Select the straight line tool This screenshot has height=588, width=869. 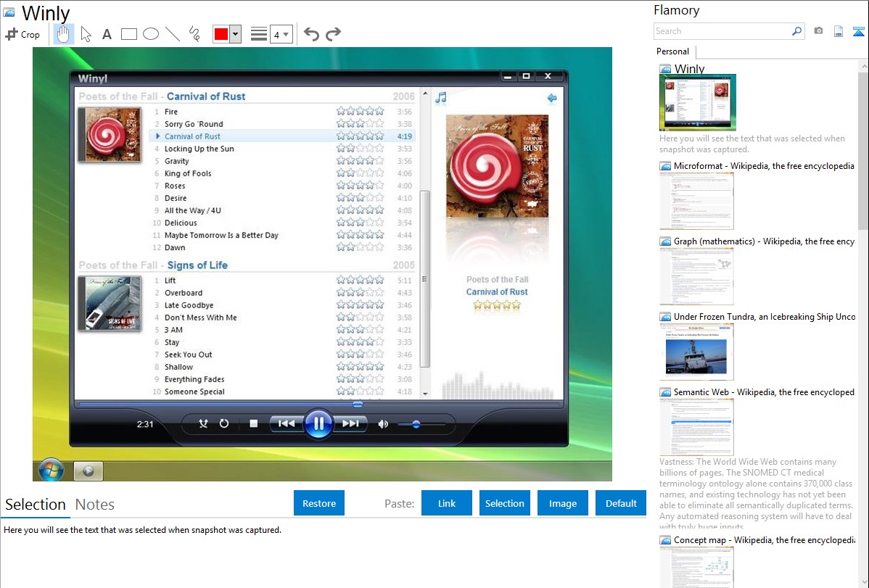173,34
